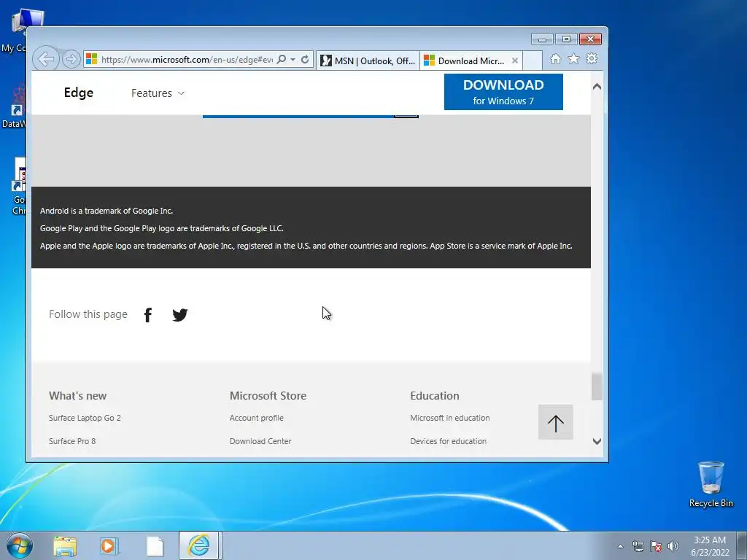Refresh the page with the reload icon
The height and width of the screenshot is (560, 747).
(x=305, y=60)
